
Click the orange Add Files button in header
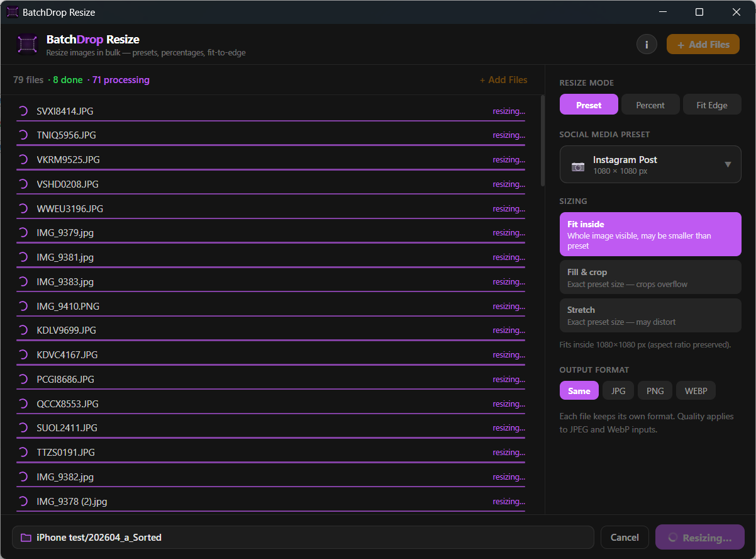click(x=703, y=44)
